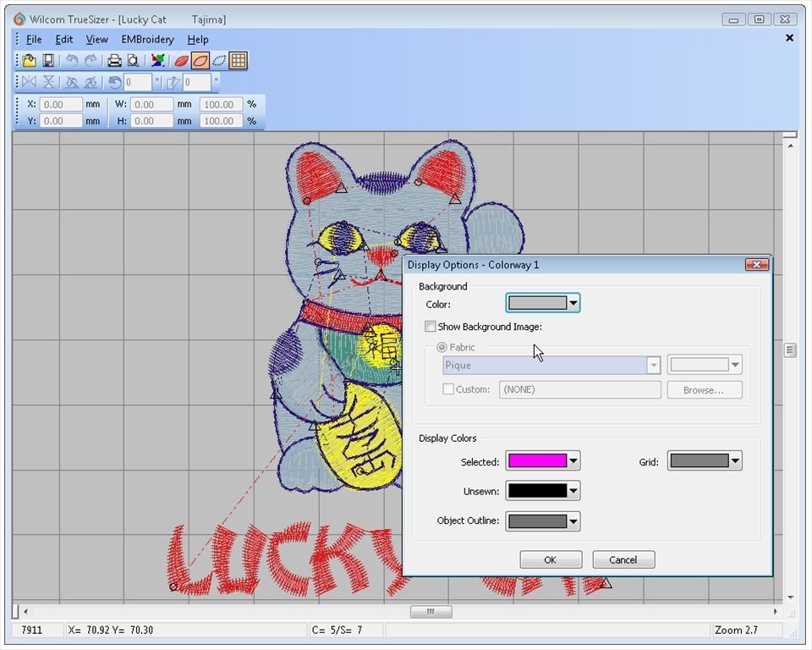
Task: Click the 7911 stitch count in status bar
Action: [x=31, y=631]
